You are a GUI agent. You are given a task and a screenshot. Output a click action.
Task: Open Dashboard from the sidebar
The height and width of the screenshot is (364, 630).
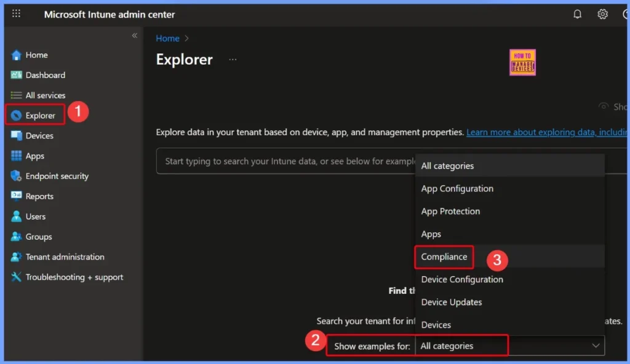(46, 75)
